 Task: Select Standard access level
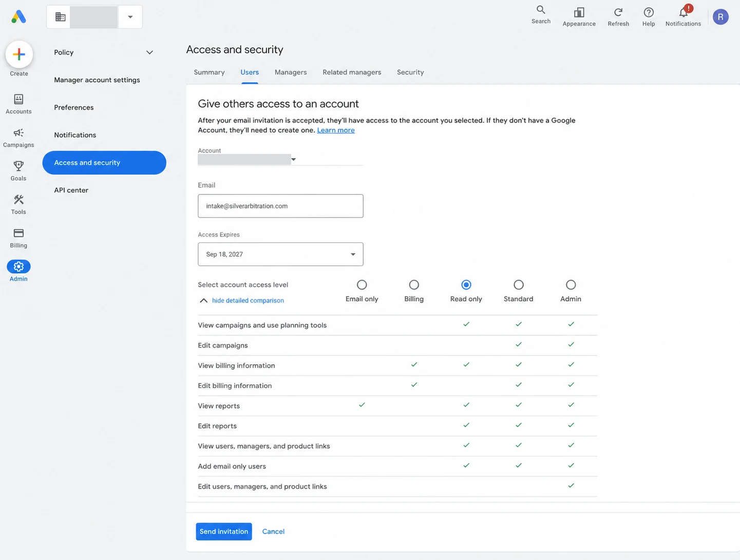click(x=519, y=285)
